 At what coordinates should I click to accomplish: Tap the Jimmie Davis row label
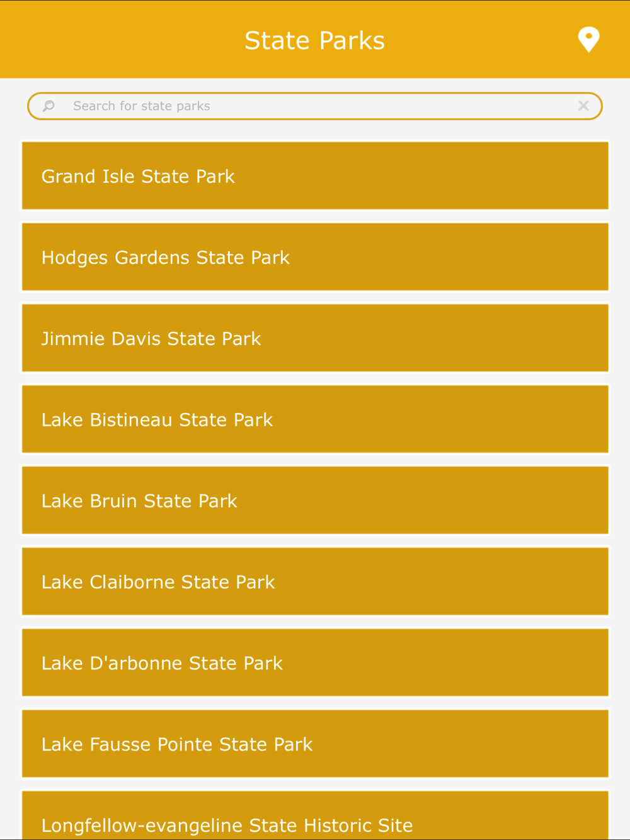[x=151, y=339]
